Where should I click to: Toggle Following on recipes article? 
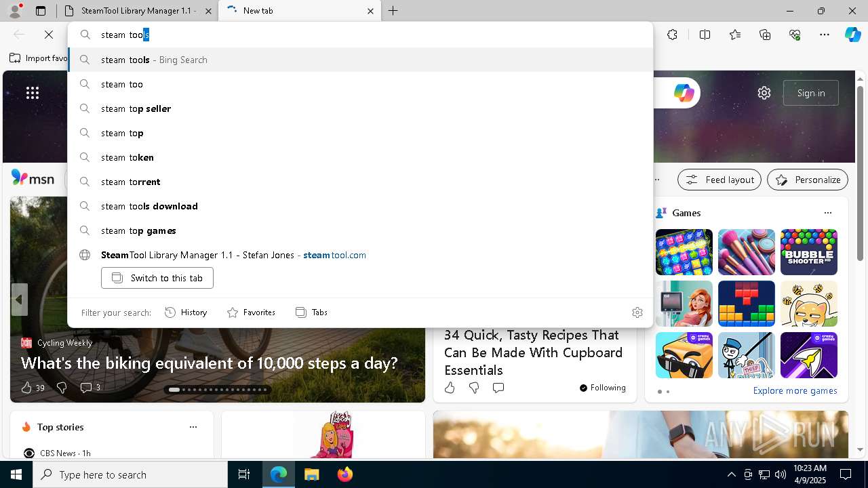point(603,388)
